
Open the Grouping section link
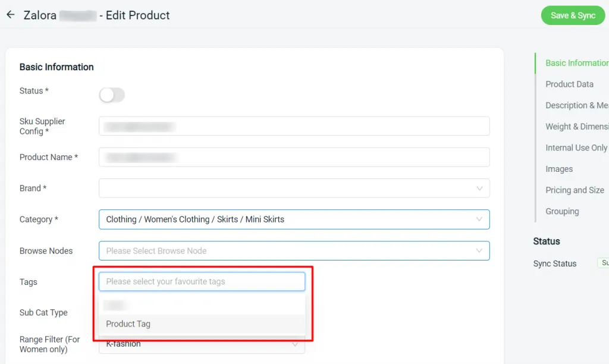pyautogui.click(x=562, y=211)
